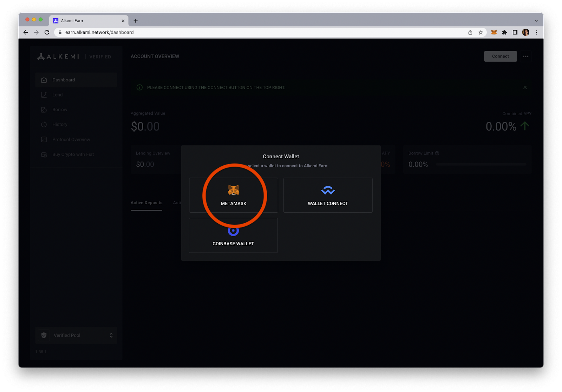Screen dimensions: 562x392
Task: Open the Lend page in sidebar
Action: (x=58, y=95)
